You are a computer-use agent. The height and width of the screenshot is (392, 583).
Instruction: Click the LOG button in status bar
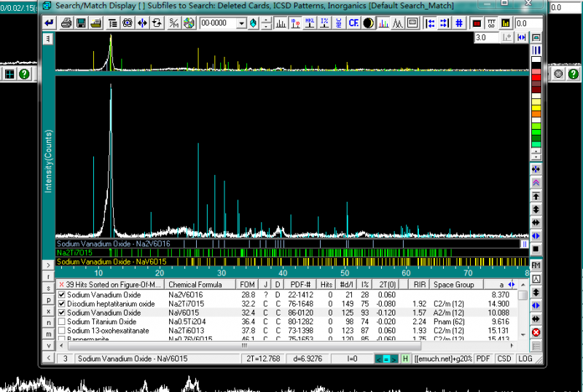click(x=525, y=358)
